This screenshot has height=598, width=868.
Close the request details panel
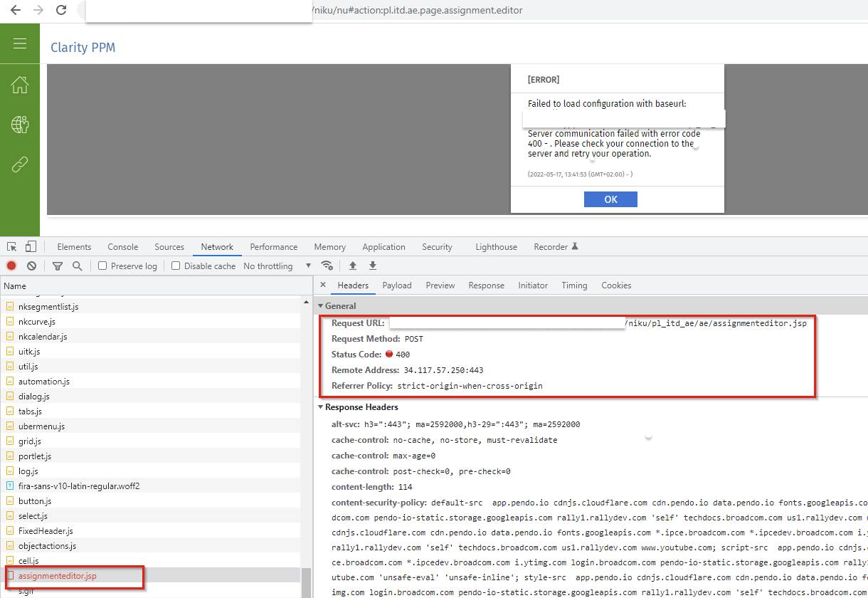(x=322, y=285)
